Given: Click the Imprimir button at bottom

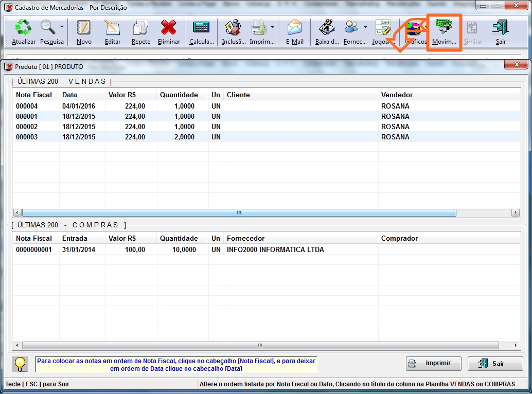Looking at the screenshot, I should (433, 363).
